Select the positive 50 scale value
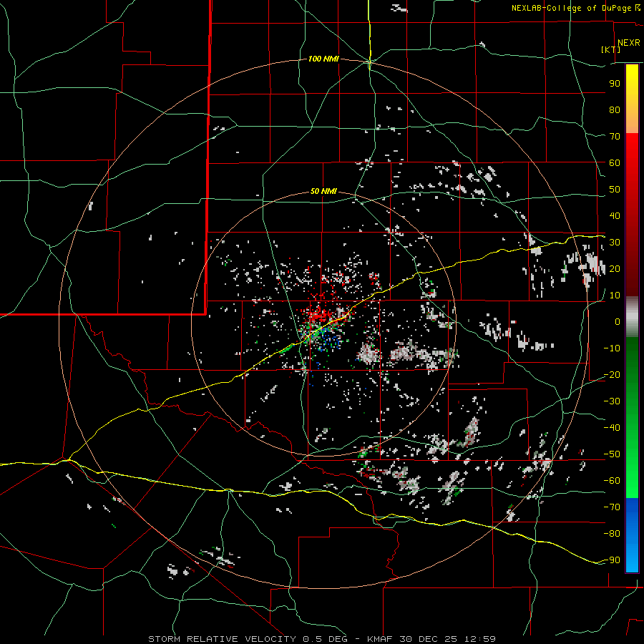Viewport: 644px width, 644px height. click(x=615, y=190)
